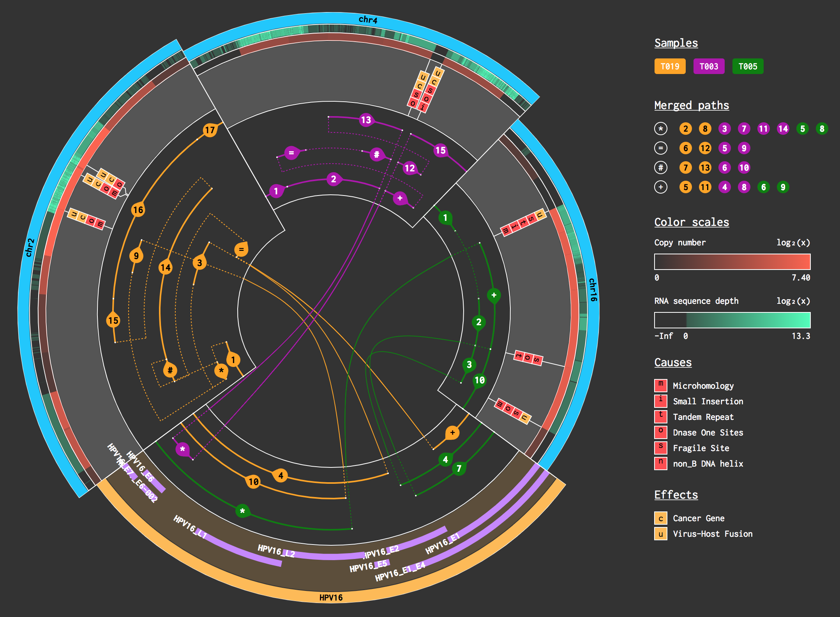The height and width of the screenshot is (617, 840).
Task: Toggle sample T003
Action: tap(709, 66)
